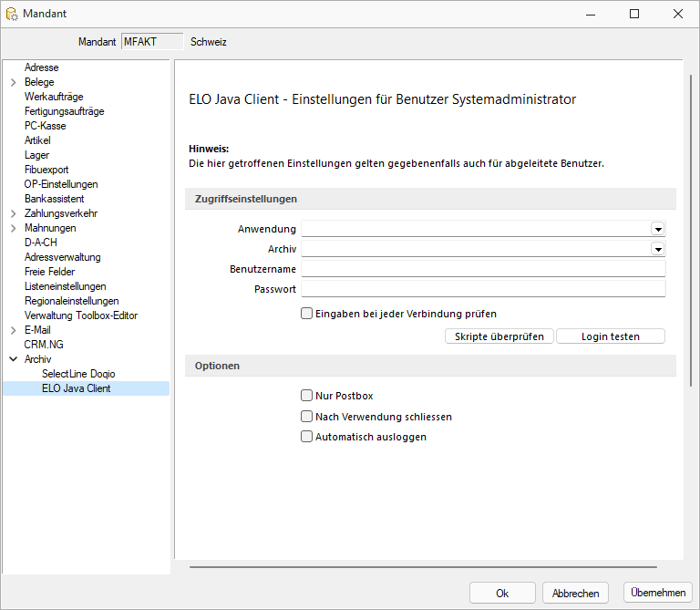Image resolution: width=700 pixels, height=610 pixels.
Task: Select Belege in the tree
Action: point(39,82)
